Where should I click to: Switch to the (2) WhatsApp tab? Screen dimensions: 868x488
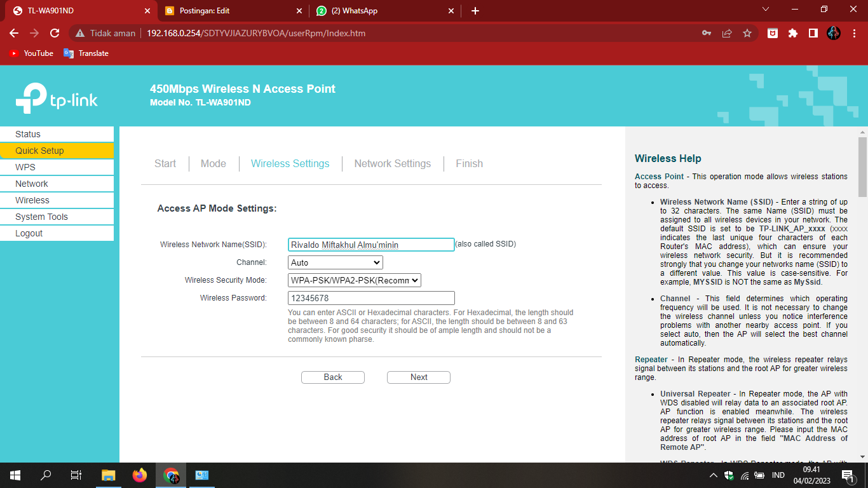[x=384, y=11]
